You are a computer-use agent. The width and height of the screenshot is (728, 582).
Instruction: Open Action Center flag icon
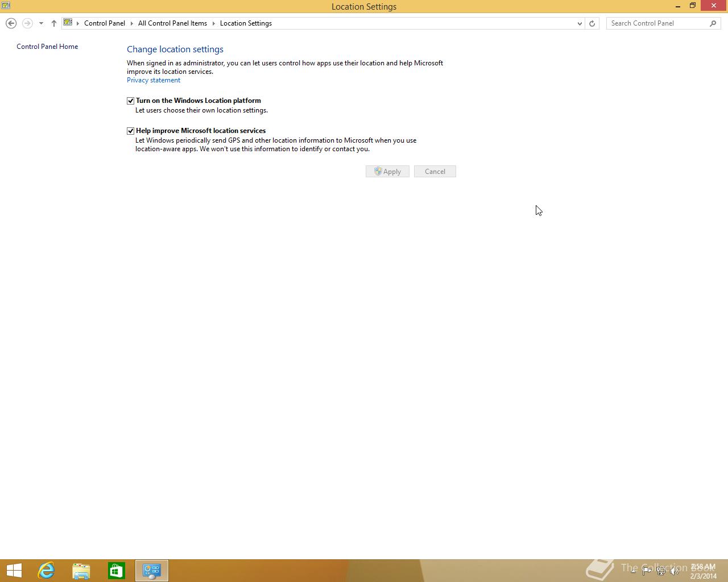[647, 571]
